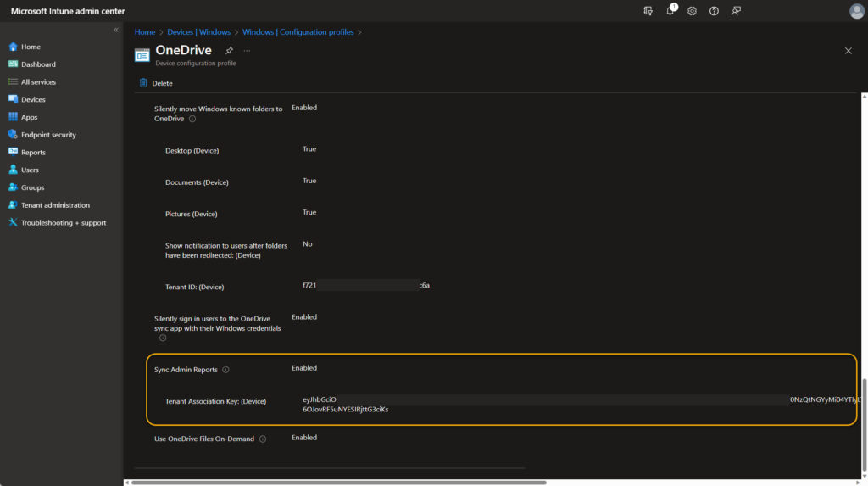The width and height of the screenshot is (868, 486).
Task: Open the help question mark icon
Action: tap(714, 11)
